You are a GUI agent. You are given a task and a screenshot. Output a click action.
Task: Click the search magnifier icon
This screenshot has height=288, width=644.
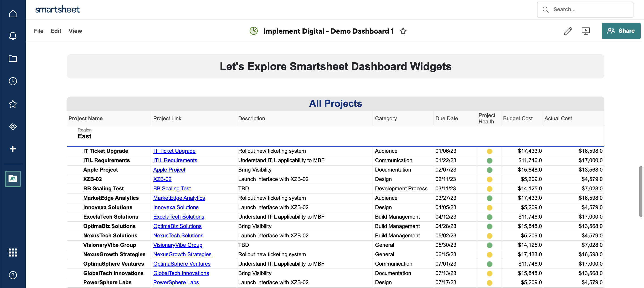[546, 9]
